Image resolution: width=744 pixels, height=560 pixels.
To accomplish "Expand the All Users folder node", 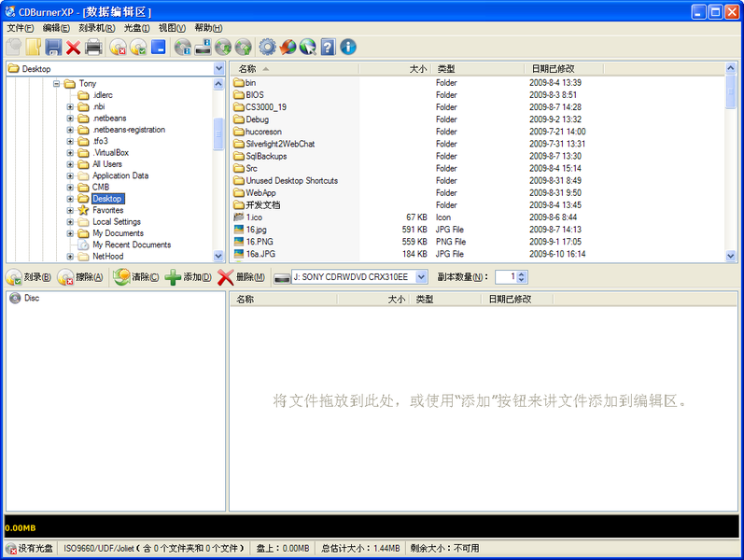I will (x=70, y=164).
